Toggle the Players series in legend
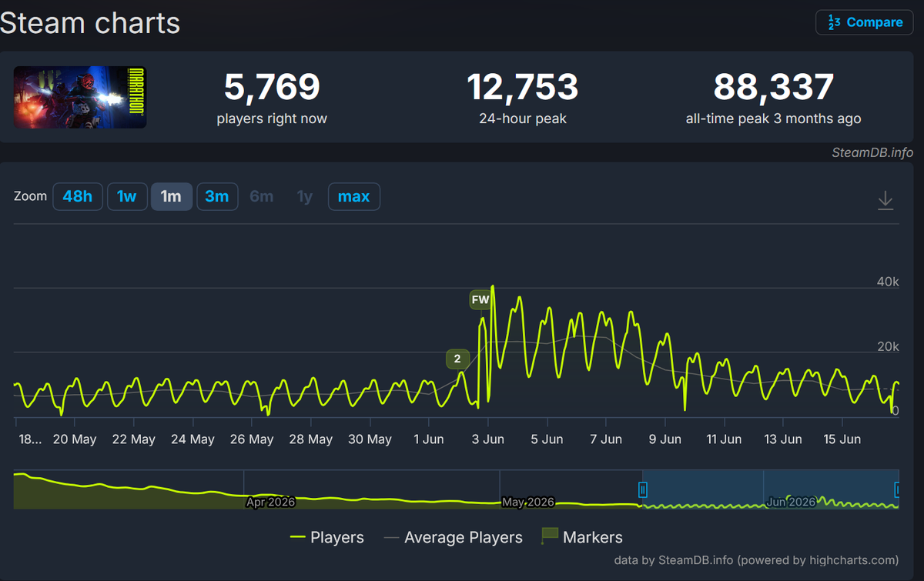This screenshot has height=581, width=924. (x=326, y=537)
